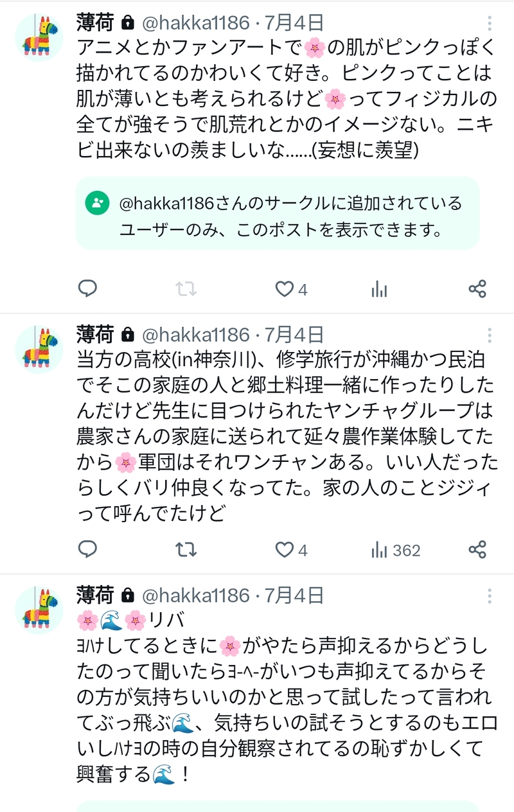This screenshot has height=812, width=514.
Task: Tap the green circle members icon
Action: coord(96,204)
